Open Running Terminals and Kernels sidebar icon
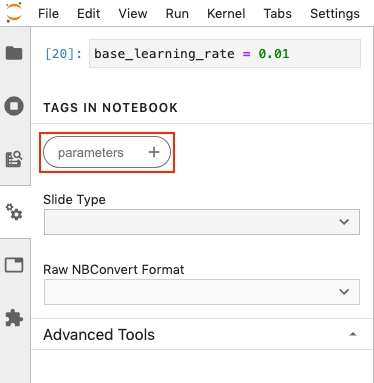The image size is (374, 383). point(14,106)
